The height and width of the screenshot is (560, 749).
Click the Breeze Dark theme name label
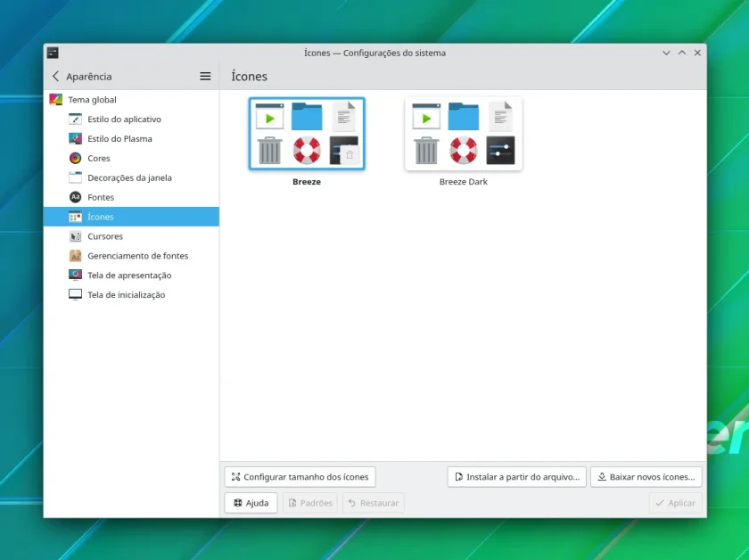[464, 182]
